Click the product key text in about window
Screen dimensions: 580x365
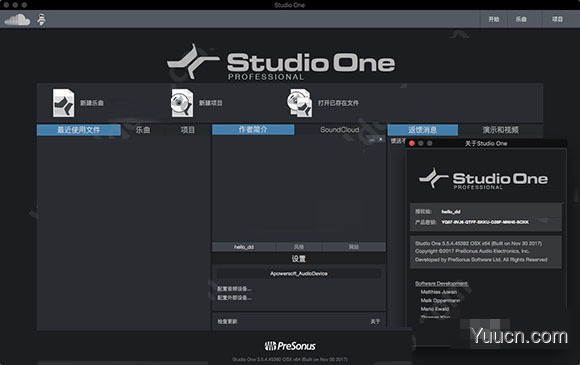coord(485,222)
